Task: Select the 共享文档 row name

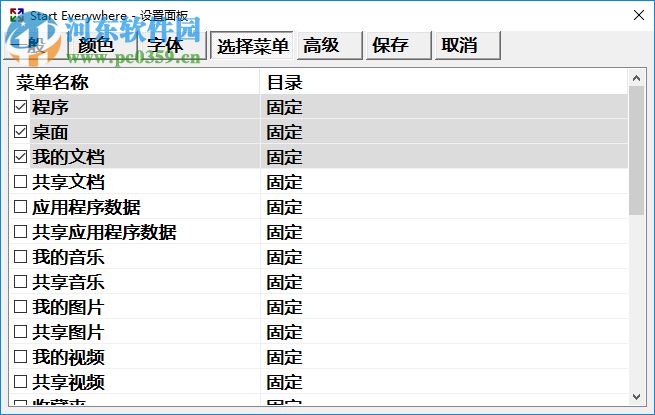Action: pyautogui.click(x=69, y=182)
